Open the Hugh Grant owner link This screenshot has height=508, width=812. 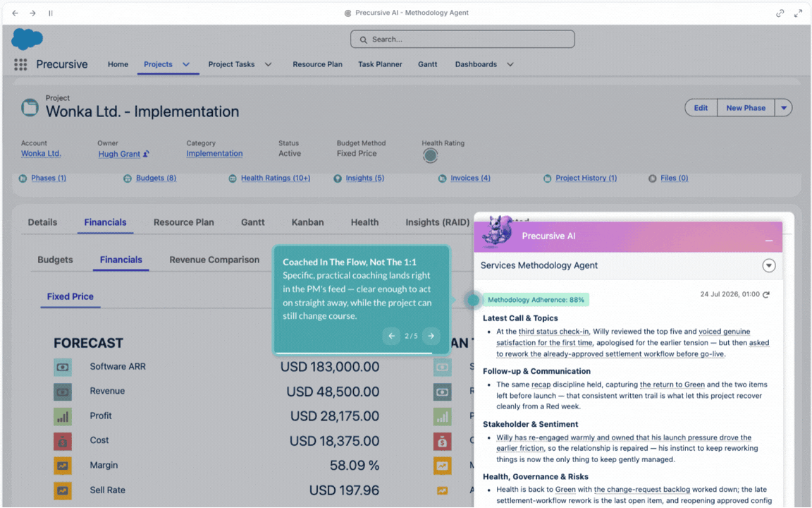(119, 154)
